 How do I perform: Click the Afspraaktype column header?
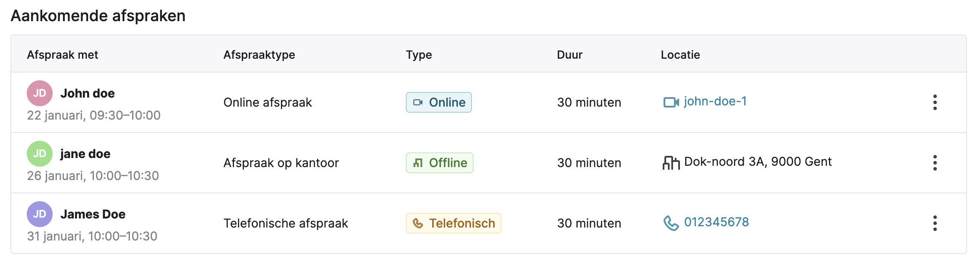coord(259,55)
